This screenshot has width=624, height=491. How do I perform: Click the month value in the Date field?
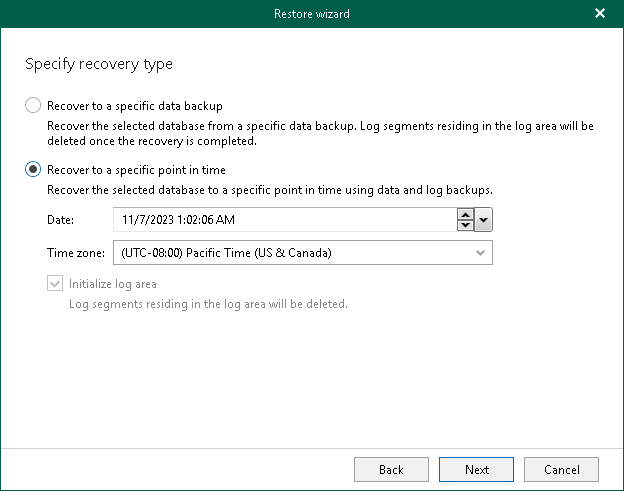coord(127,220)
